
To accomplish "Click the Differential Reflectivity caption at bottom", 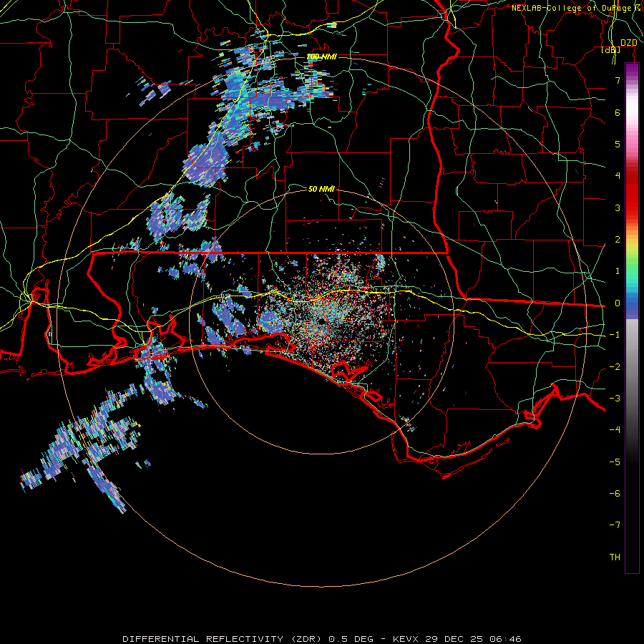I will [321, 639].
